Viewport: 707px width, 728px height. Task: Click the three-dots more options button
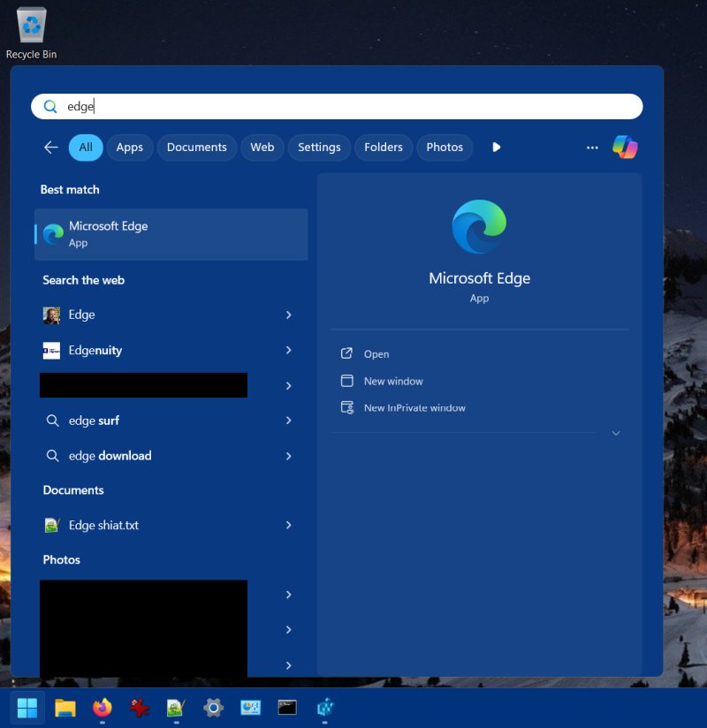592,148
